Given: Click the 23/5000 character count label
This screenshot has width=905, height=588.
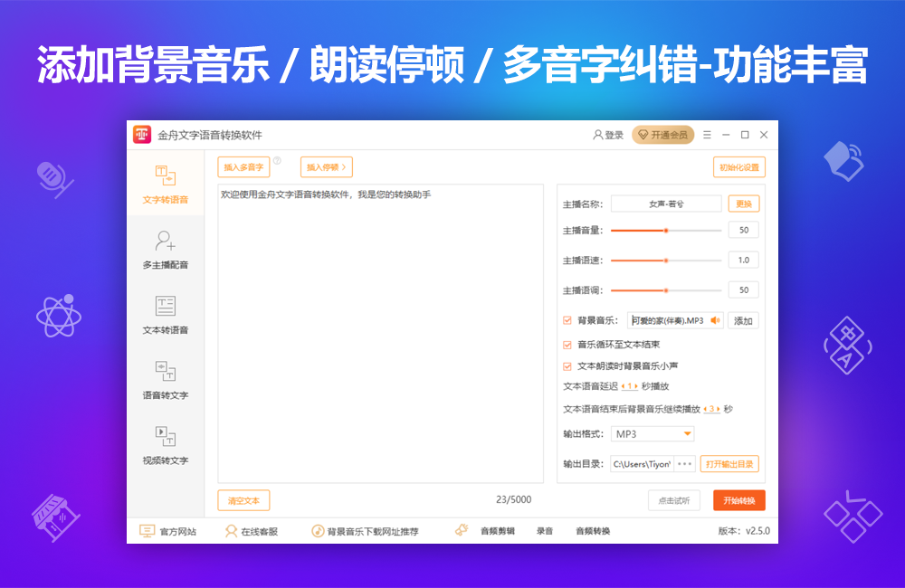Looking at the screenshot, I should 514,499.
